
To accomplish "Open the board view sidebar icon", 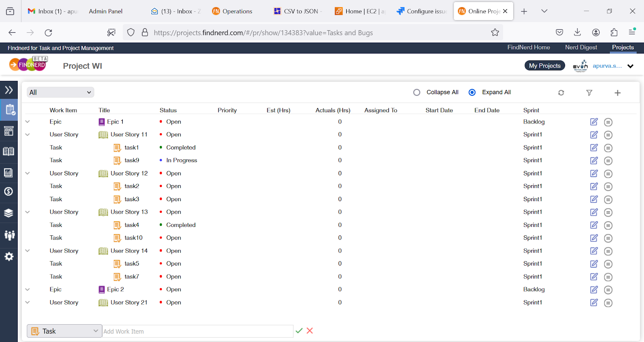I will coord(9,131).
